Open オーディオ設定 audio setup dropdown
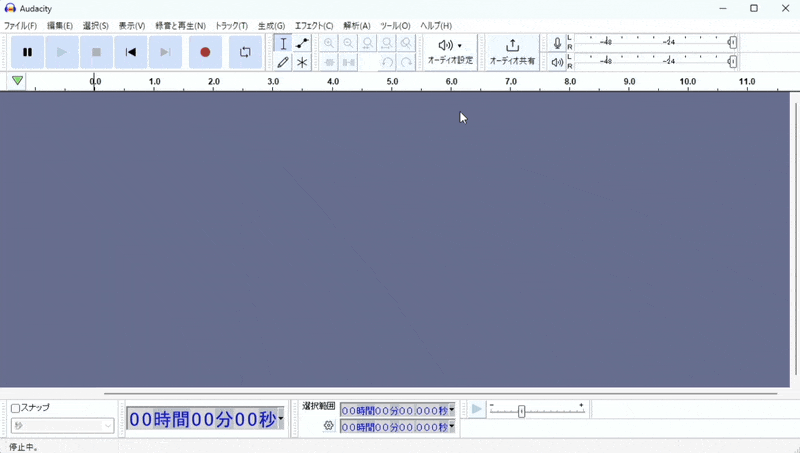This screenshot has height=453, width=800. [x=450, y=53]
